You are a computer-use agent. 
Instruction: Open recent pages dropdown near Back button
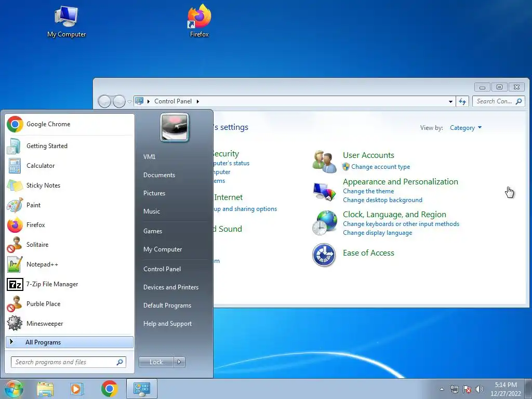129,101
